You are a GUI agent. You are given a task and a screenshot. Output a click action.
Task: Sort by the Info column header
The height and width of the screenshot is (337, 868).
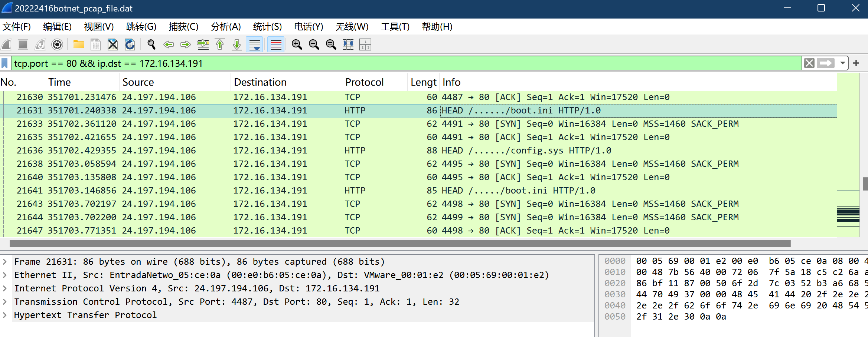coord(638,82)
